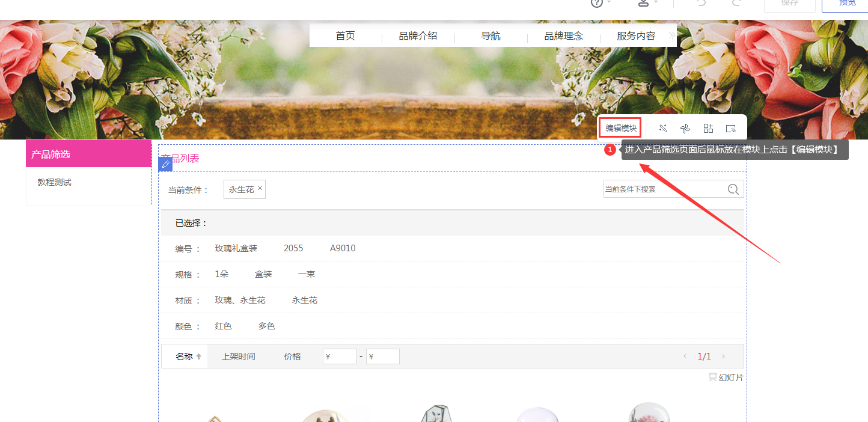Click the search magnifier icon
The width and height of the screenshot is (868, 422).
(733, 189)
